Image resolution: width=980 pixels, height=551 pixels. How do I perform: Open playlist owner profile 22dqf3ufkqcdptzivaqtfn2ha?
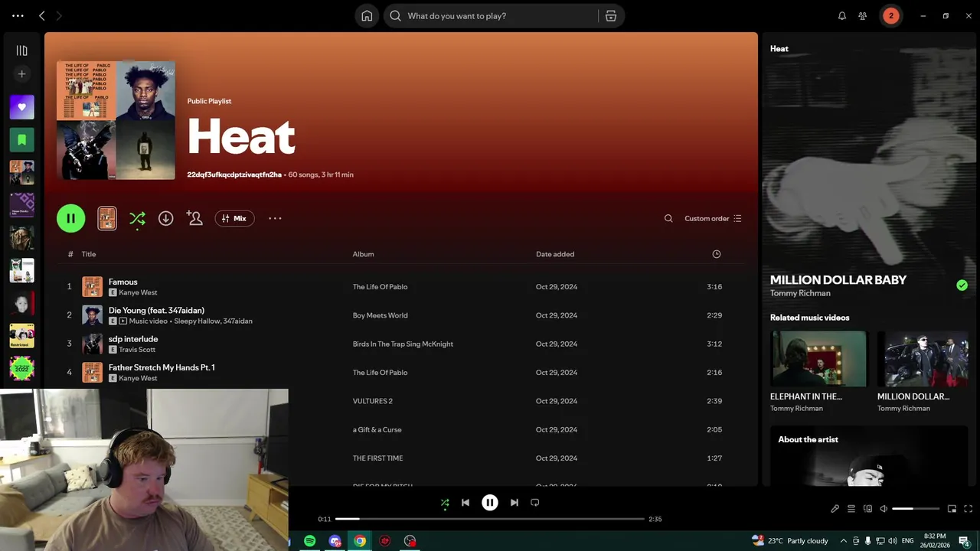(234, 174)
